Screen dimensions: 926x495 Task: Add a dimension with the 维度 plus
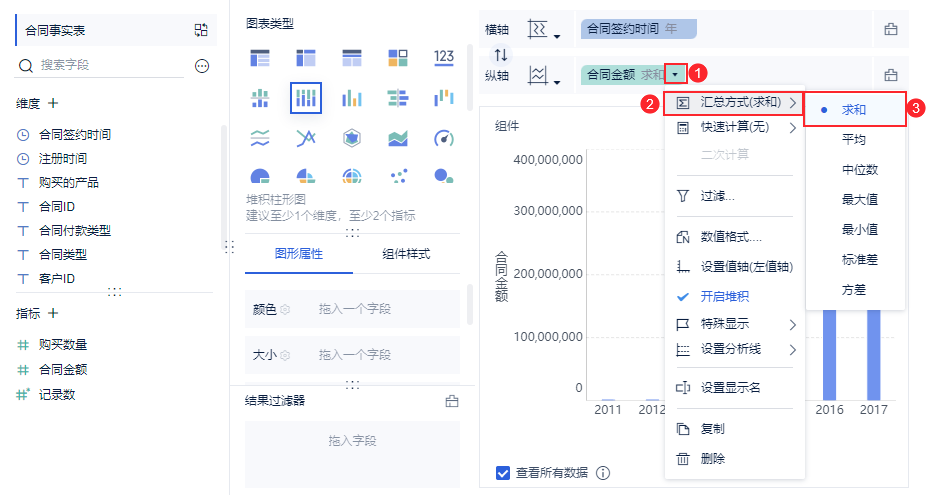point(53,103)
